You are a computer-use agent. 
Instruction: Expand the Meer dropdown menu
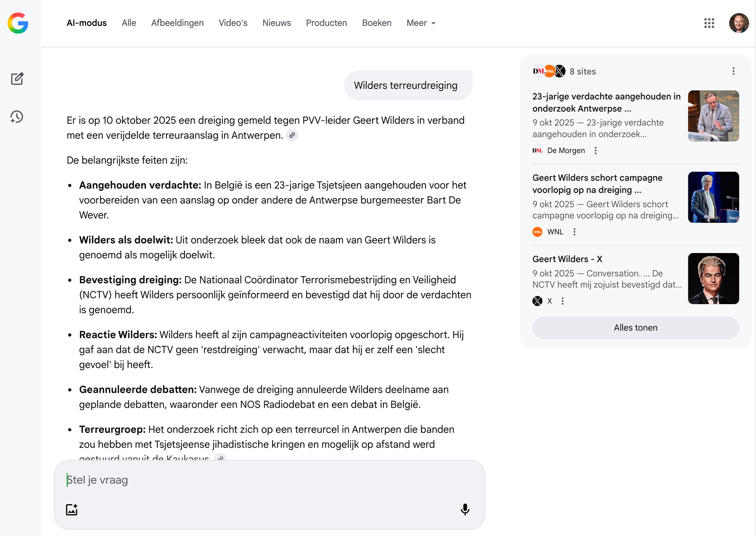pos(421,23)
